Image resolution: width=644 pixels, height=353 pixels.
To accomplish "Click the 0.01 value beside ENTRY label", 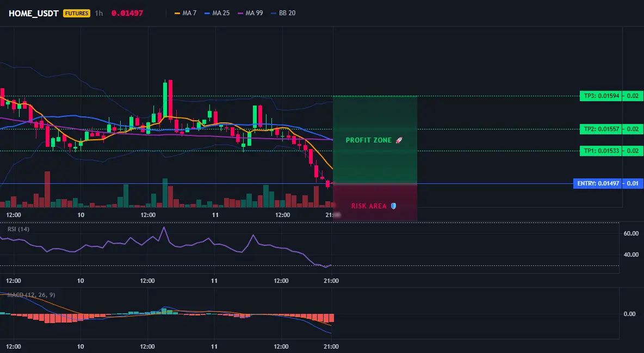I will point(633,183).
